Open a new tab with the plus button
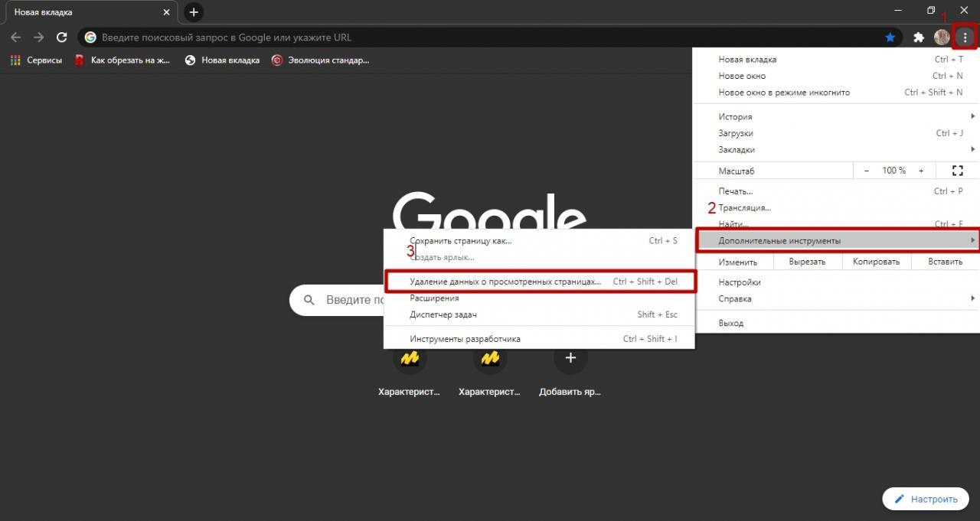 (x=194, y=12)
